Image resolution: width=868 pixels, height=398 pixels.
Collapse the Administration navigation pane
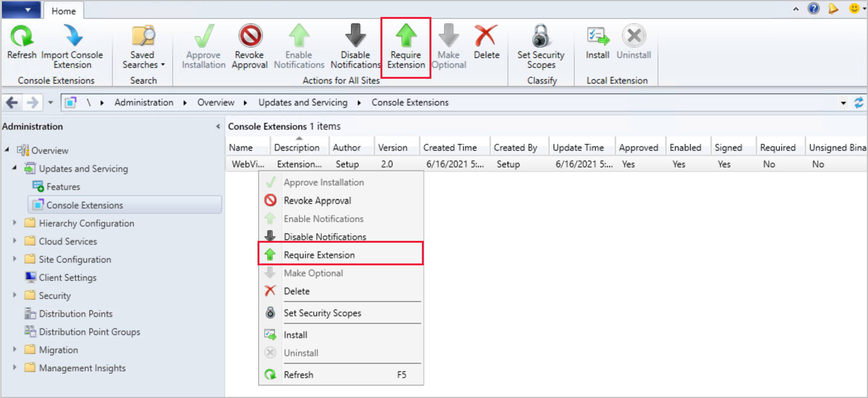click(x=218, y=127)
